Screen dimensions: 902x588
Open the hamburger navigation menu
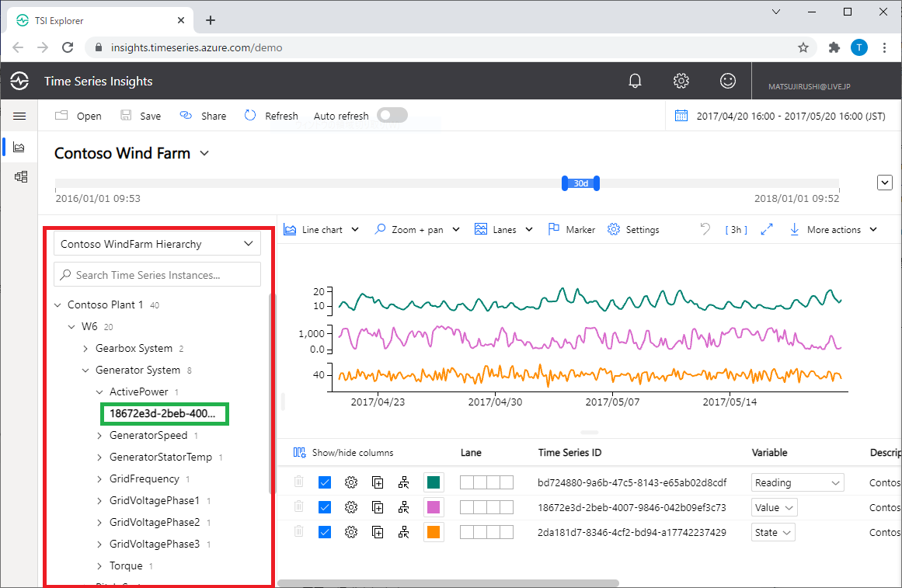[x=19, y=117]
